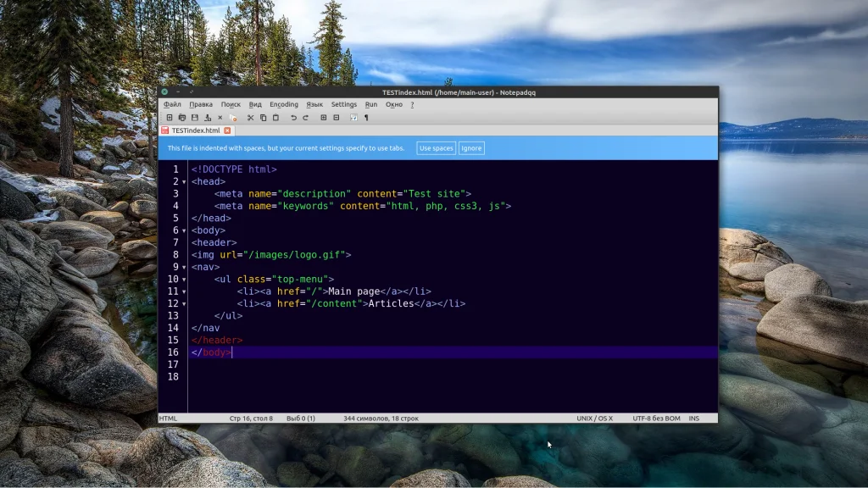Click the DOCTYPE html text on line 1
Image resolution: width=868 pixels, height=488 pixels.
[x=234, y=169]
